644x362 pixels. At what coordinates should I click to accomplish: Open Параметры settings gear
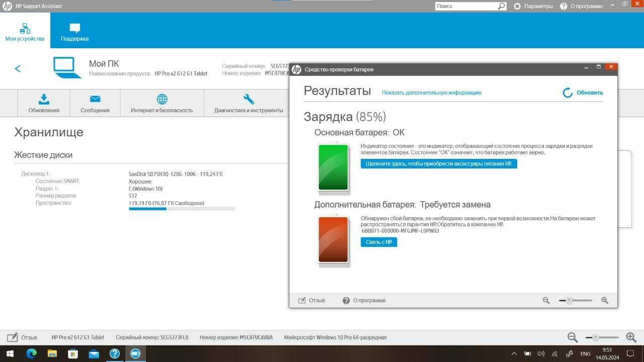tap(533, 6)
